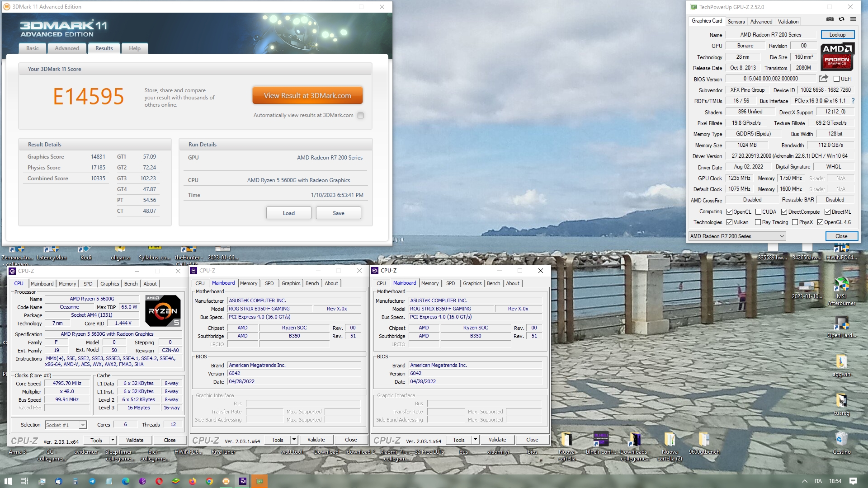
Task: Launch Telegram from the taskbar
Action: (92, 481)
